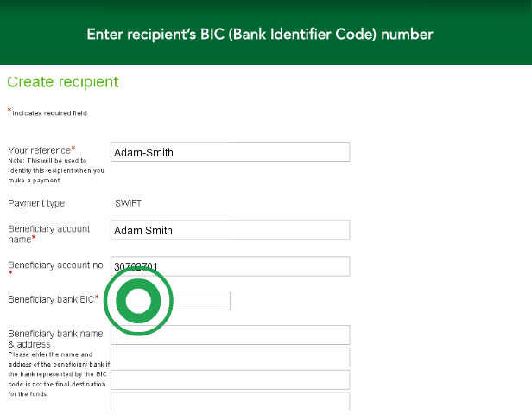Select the Beneficiary account no field
Screen dimensions: 532x415
click(230, 266)
